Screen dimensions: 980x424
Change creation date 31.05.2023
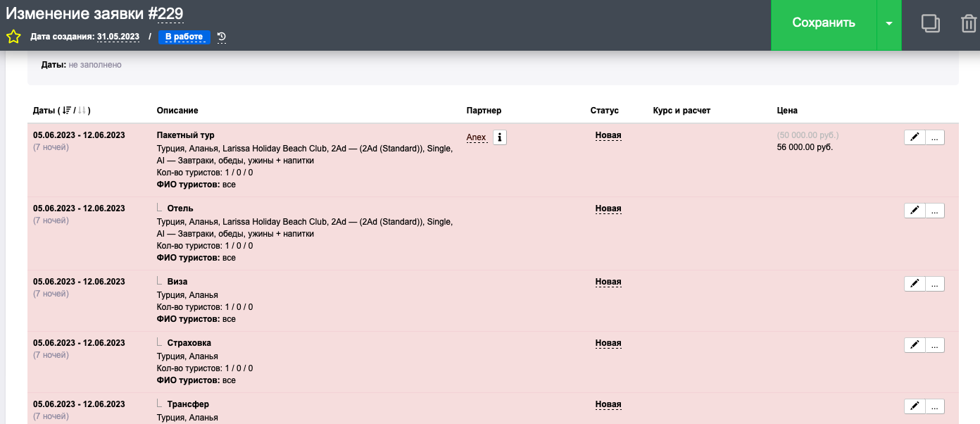point(118,37)
